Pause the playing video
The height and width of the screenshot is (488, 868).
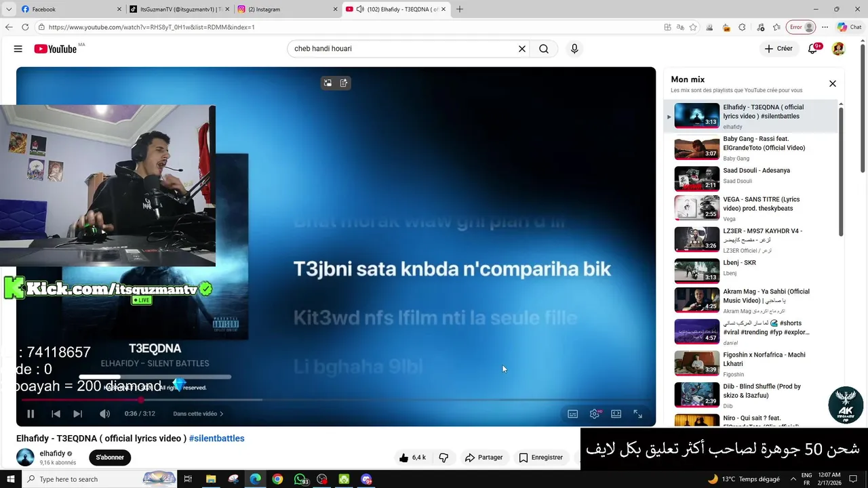(x=31, y=413)
